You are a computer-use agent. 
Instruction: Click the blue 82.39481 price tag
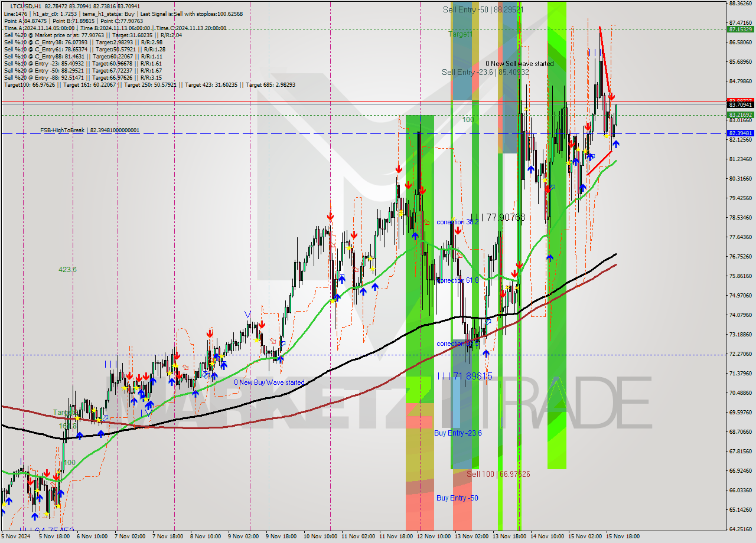[740, 133]
